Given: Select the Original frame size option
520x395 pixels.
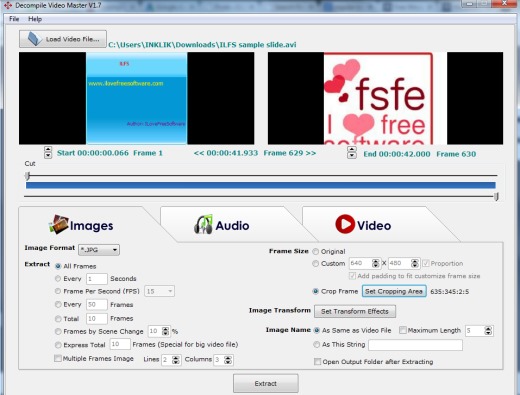Looking at the screenshot, I should click(315, 251).
